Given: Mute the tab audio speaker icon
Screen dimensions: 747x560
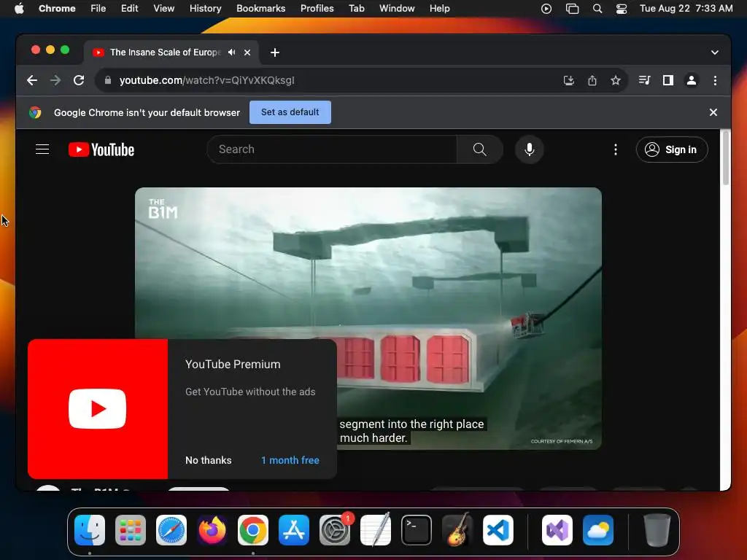Looking at the screenshot, I should (231, 52).
